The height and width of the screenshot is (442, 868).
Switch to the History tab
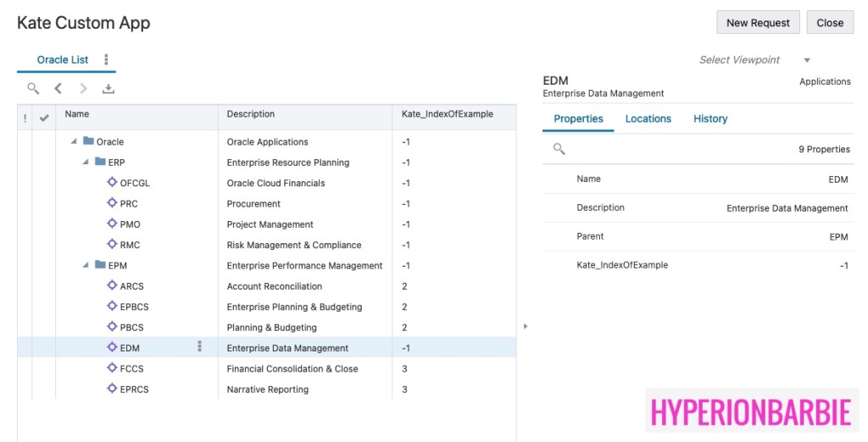click(x=709, y=119)
